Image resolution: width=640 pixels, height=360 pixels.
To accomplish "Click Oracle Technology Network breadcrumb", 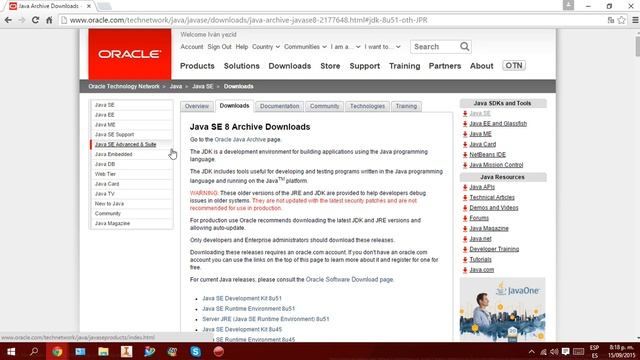I will point(124,87).
